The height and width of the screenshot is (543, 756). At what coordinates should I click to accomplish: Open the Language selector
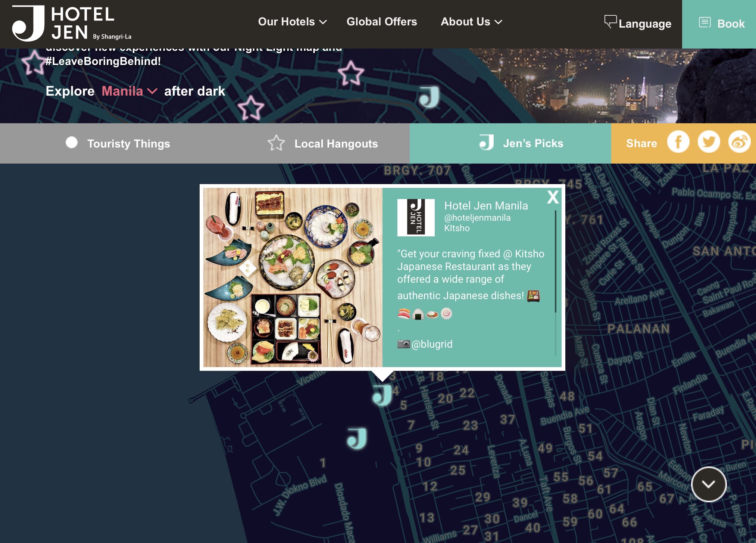638,23
